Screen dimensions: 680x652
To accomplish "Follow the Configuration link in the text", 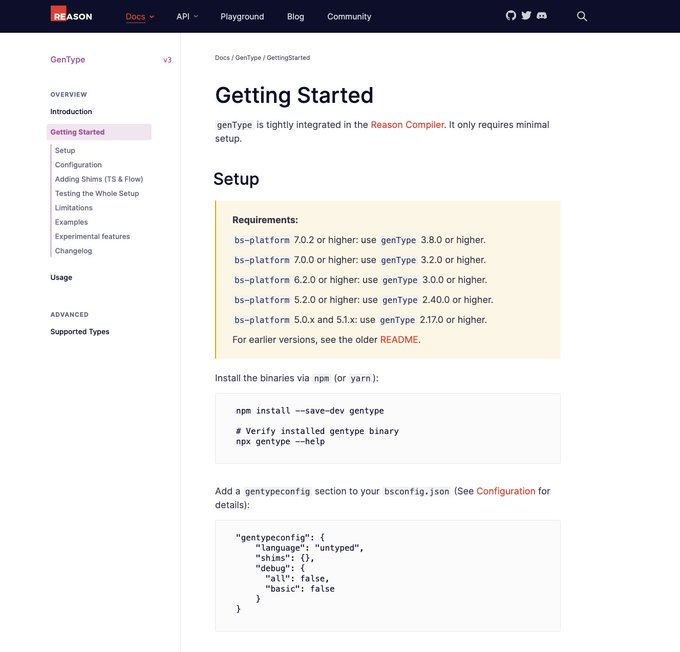I will point(506,491).
